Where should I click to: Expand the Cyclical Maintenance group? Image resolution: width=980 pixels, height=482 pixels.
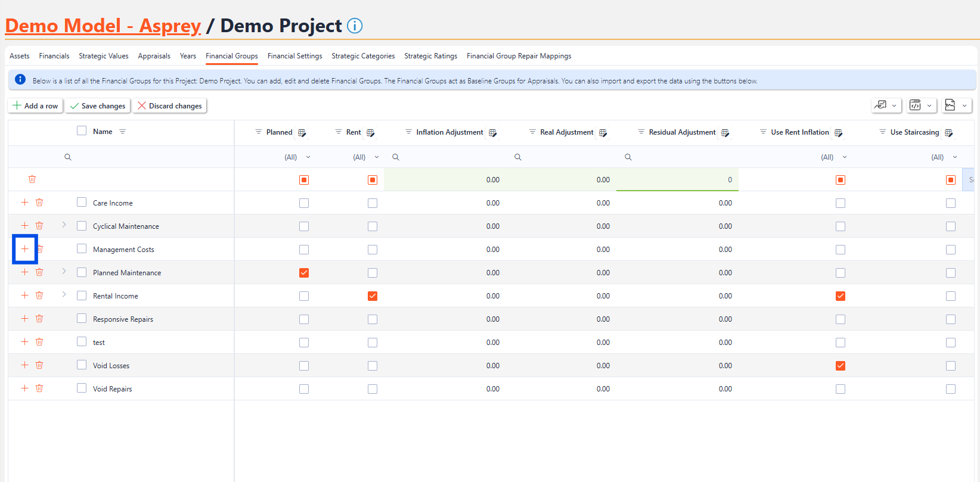[x=64, y=225]
